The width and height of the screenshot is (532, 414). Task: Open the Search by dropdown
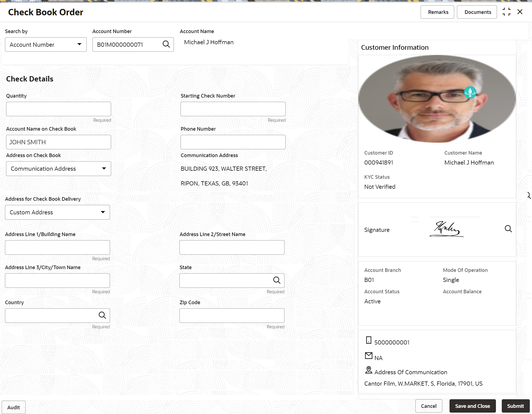[46, 44]
